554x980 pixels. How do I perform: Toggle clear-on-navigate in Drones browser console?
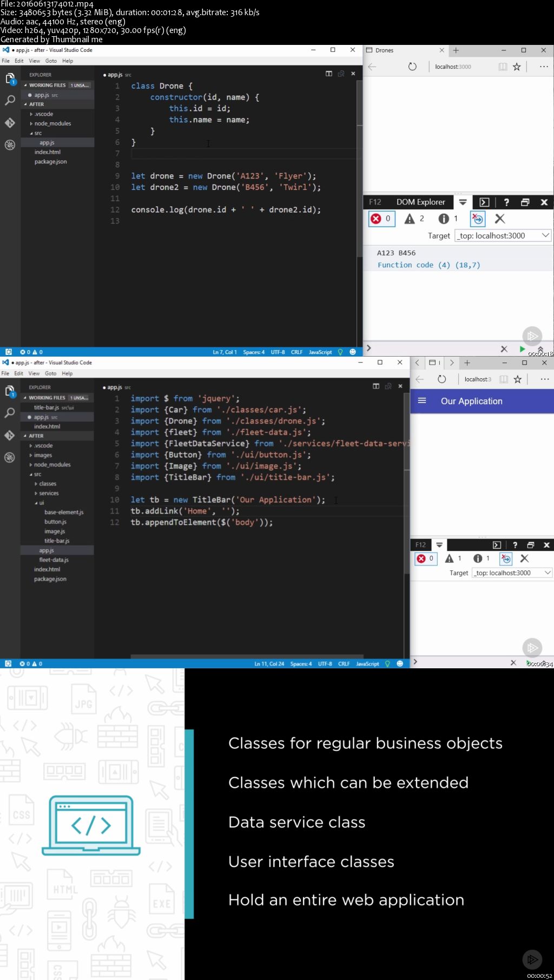(x=478, y=219)
